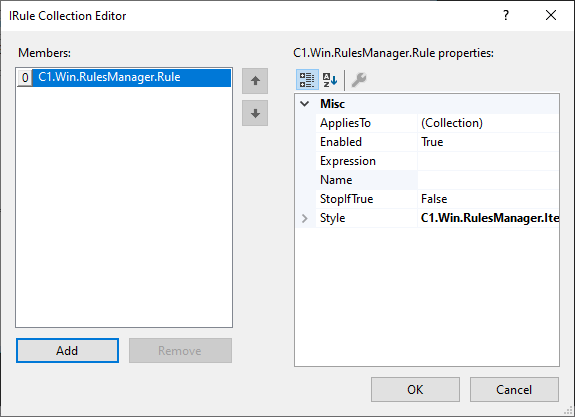Screen dimensions: 575x417
Task: Open Property Pages wrench icon
Action: pos(359,80)
